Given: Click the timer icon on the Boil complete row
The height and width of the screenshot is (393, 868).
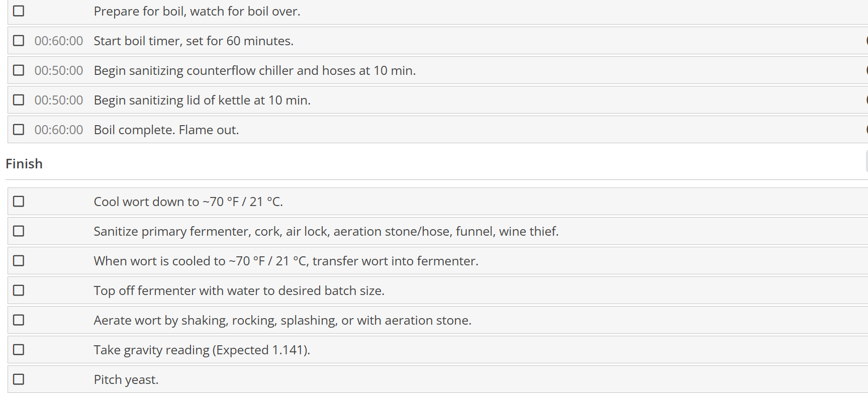Looking at the screenshot, I should tap(866, 129).
